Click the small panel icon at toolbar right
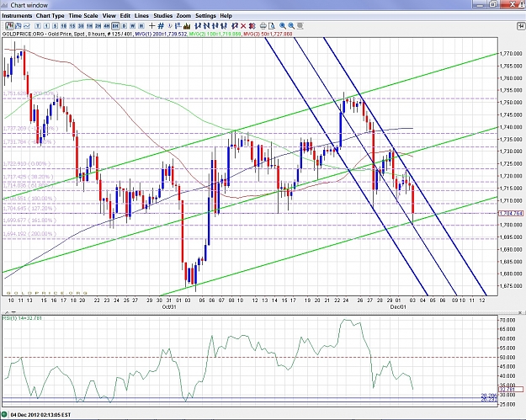The width and height of the screenshot is (526, 420). pos(521,26)
